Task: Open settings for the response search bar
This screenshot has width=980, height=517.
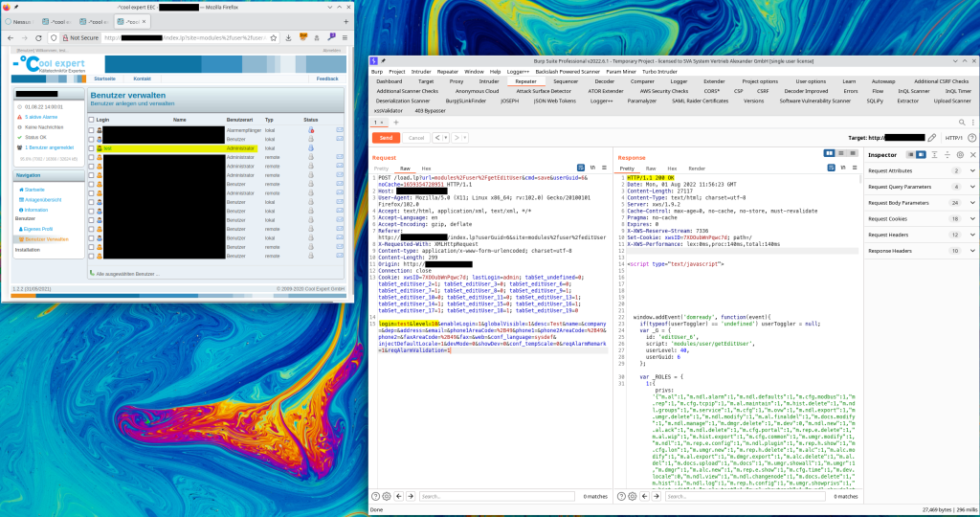Action: 632,496
